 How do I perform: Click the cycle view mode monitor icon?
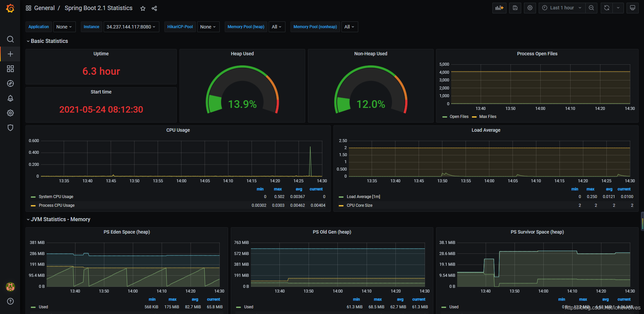pos(633,8)
